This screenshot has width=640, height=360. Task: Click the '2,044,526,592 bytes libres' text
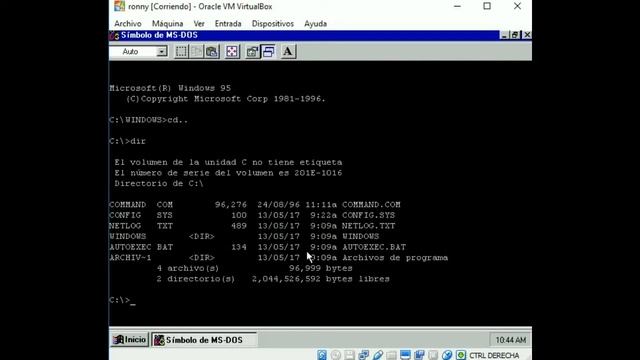coord(320,279)
